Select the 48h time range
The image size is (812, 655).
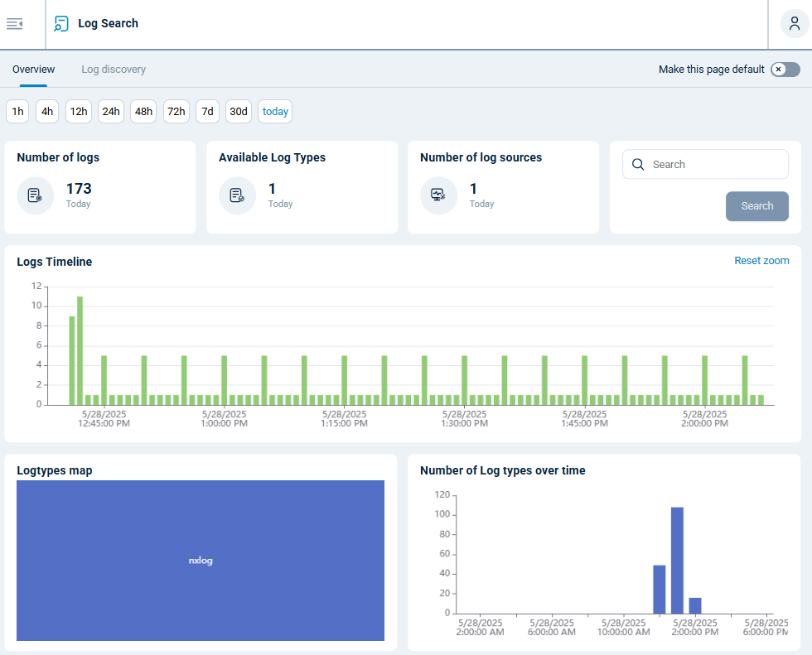(x=143, y=111)
